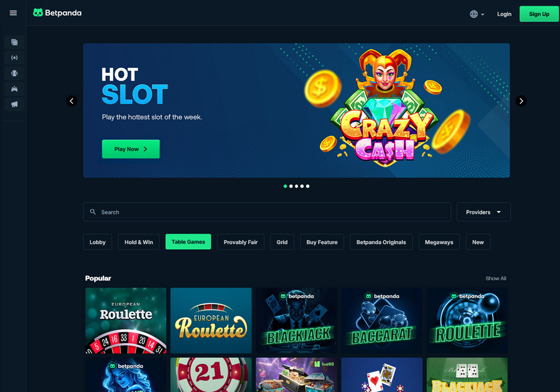The image size is (560, 392).
Task: Switch to the Provably Fair category tab
Action: tap(240, 242)
